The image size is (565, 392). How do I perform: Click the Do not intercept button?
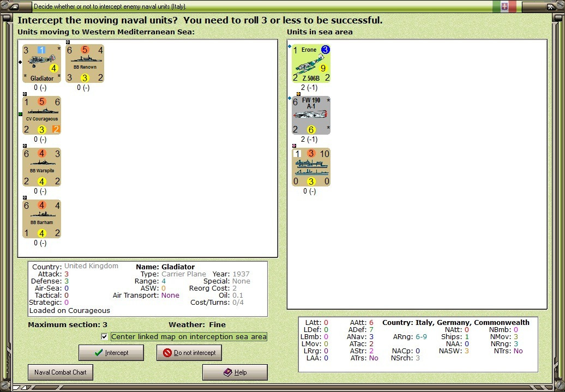point(189,353)
